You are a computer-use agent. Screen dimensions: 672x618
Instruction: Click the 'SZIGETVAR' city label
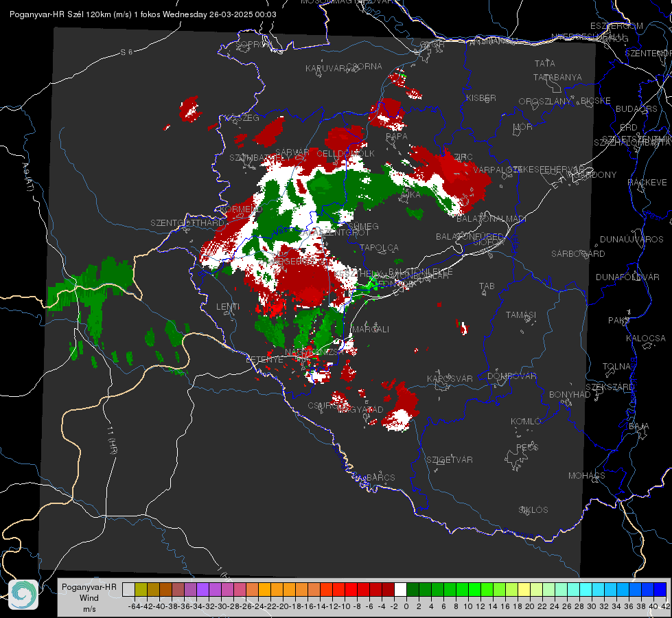point(450,460)
